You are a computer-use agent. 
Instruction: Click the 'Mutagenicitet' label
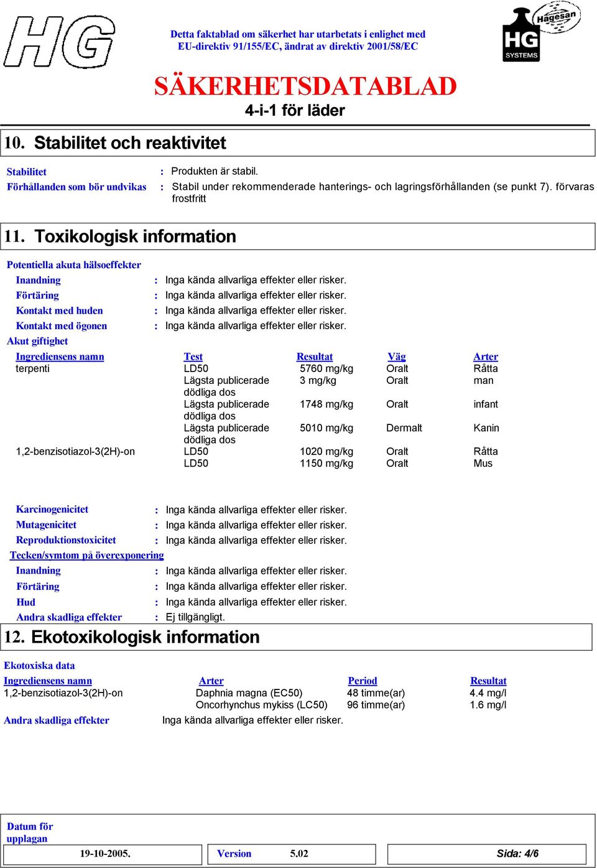(46, 525)
